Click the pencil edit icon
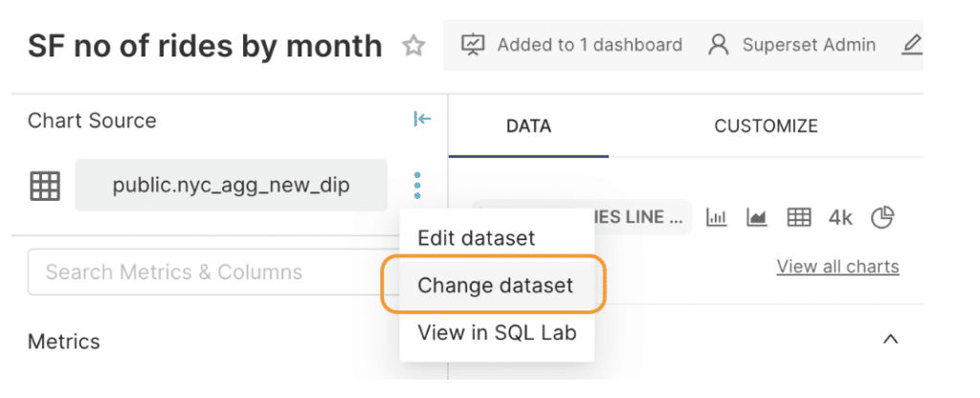Viewport: 980px width, 398px height. pos(912,45)
